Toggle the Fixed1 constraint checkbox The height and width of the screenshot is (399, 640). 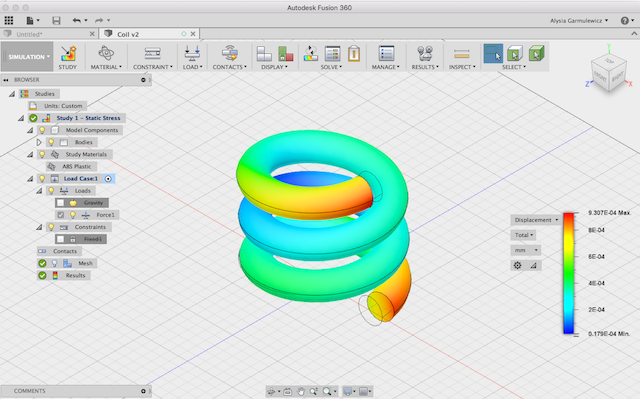click(x=60, y=239)
